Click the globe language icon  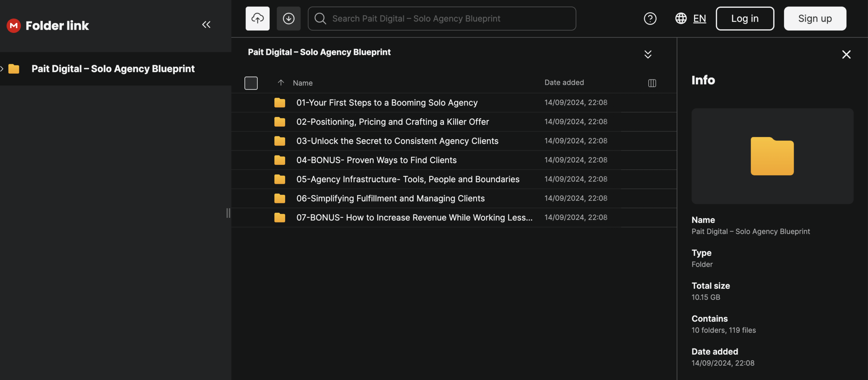(x=681, y=18)
